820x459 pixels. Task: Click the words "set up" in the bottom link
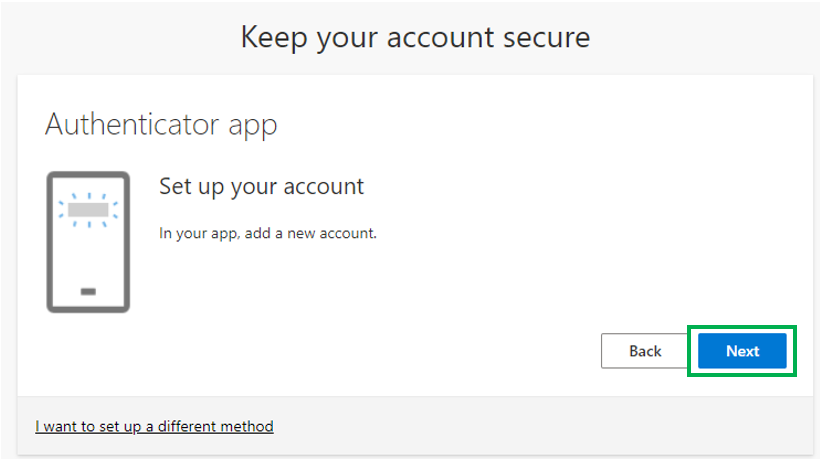[x=120, y=427]
